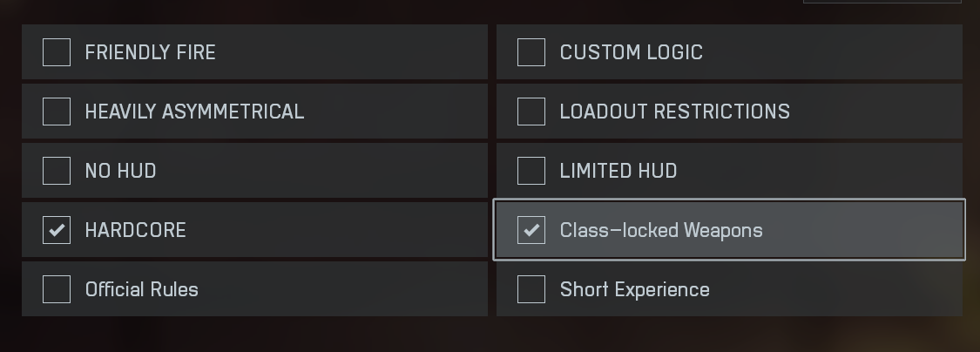Click the LIMITED HUD label text
Image resolution: width=980 pixels, height=352 pixels.
pos(618,171)
